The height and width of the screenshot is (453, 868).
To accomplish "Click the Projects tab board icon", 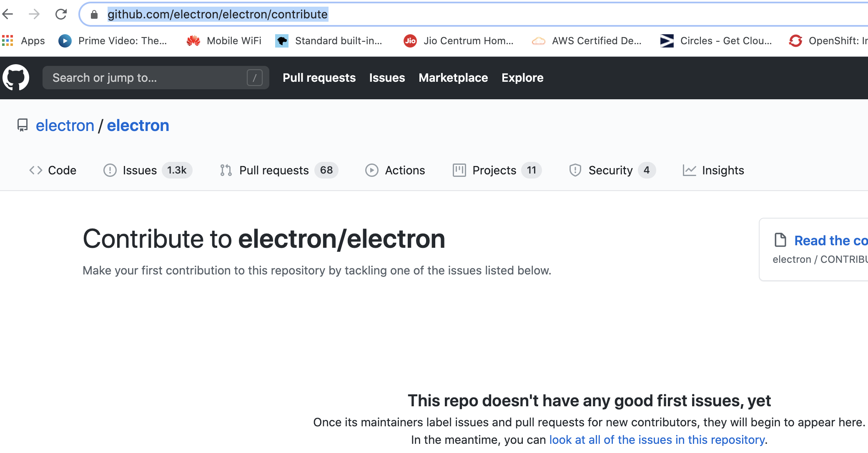I will (459, 170).
